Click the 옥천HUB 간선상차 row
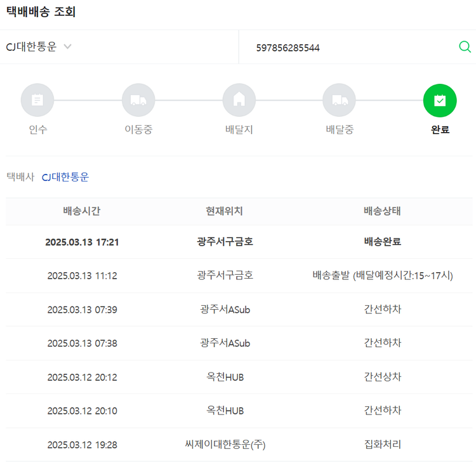Viewport: 476px width, 462px height. point(382,377)
